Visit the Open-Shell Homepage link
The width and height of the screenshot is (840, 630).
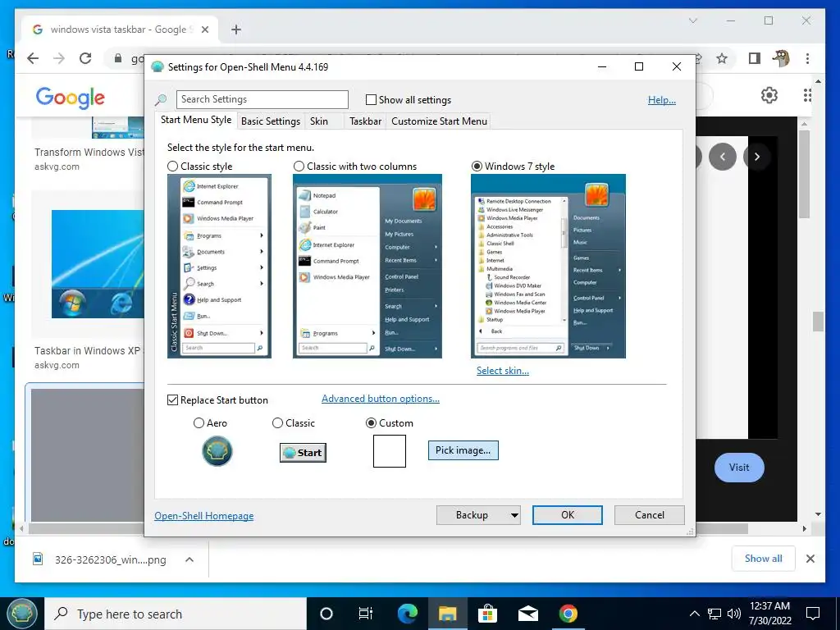(204, 516)
